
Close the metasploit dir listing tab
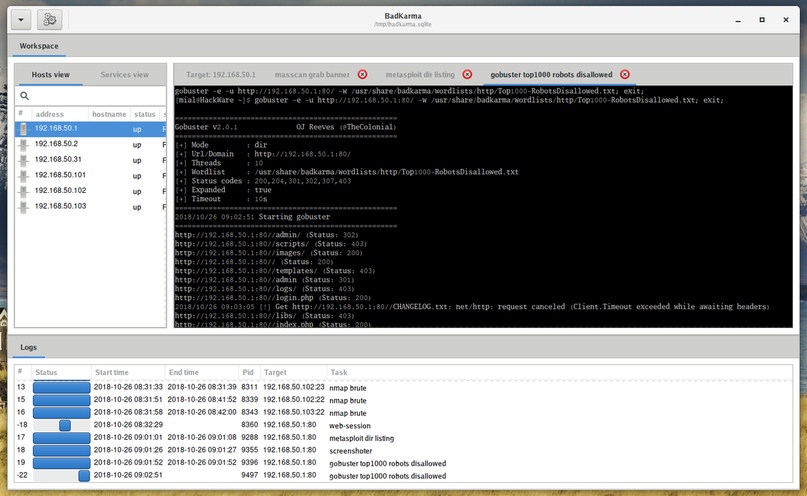tap(467, 74)
